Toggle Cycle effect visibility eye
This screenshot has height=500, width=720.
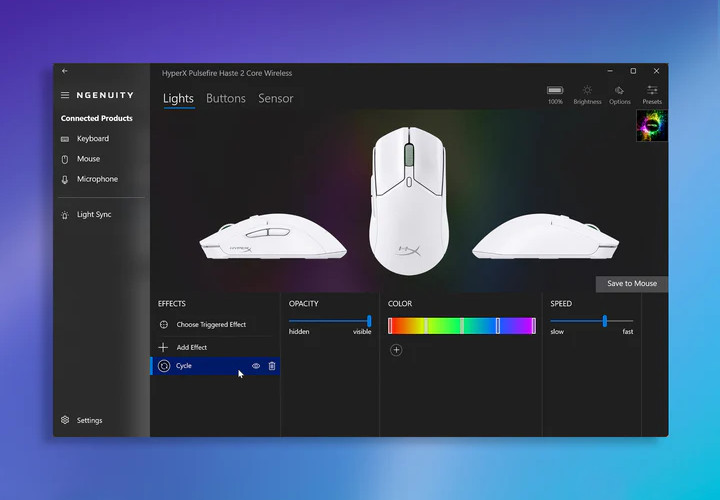(256, 366)
